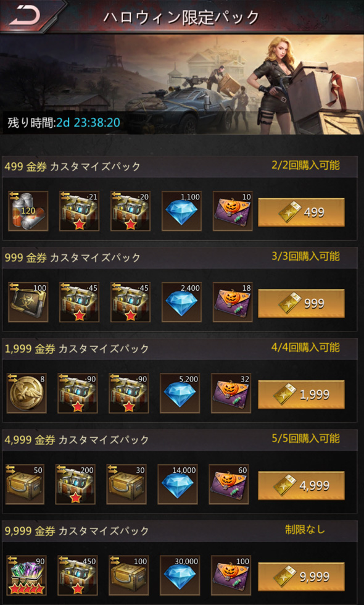
Task: Tap the Halloween event banner image
Action: pos(182,84)
